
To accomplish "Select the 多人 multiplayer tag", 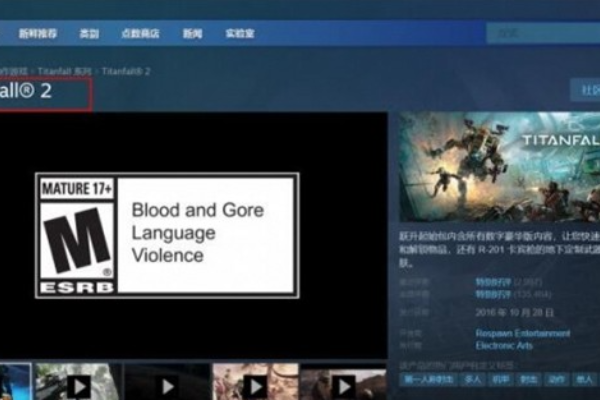I will click(x=473, y=380).
